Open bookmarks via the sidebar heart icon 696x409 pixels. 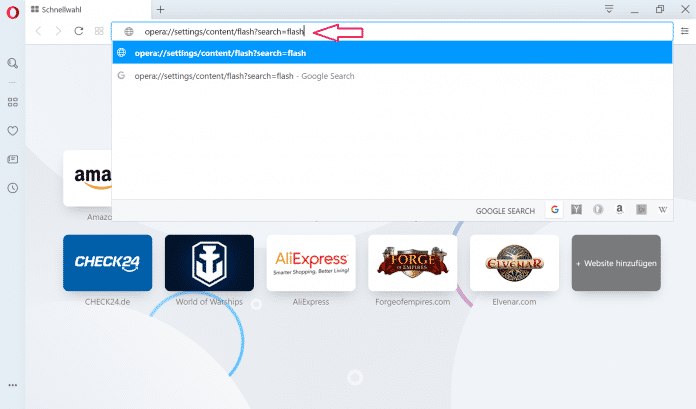[13, 130]
